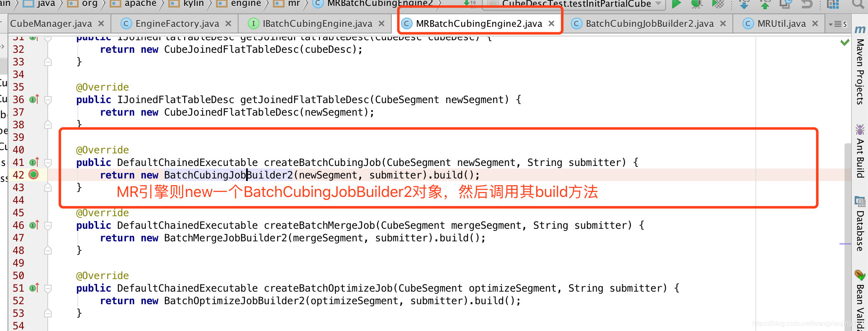Viewport: 868px width, 331px height.
Task: Click createBatchOptimizeJob method name on line 51
Action: coord(328,288)
